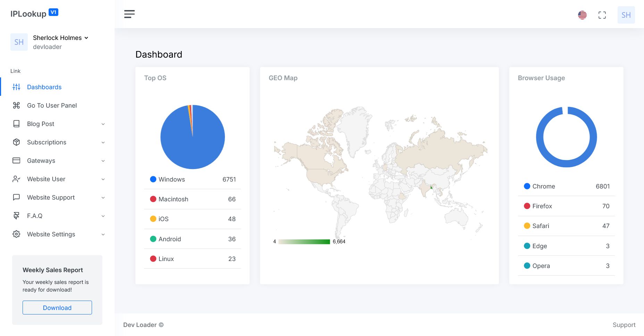Click the Website Settings gear icon
Image resolution: width=644 pixels, height=336 pixels.
click(16, 234)
